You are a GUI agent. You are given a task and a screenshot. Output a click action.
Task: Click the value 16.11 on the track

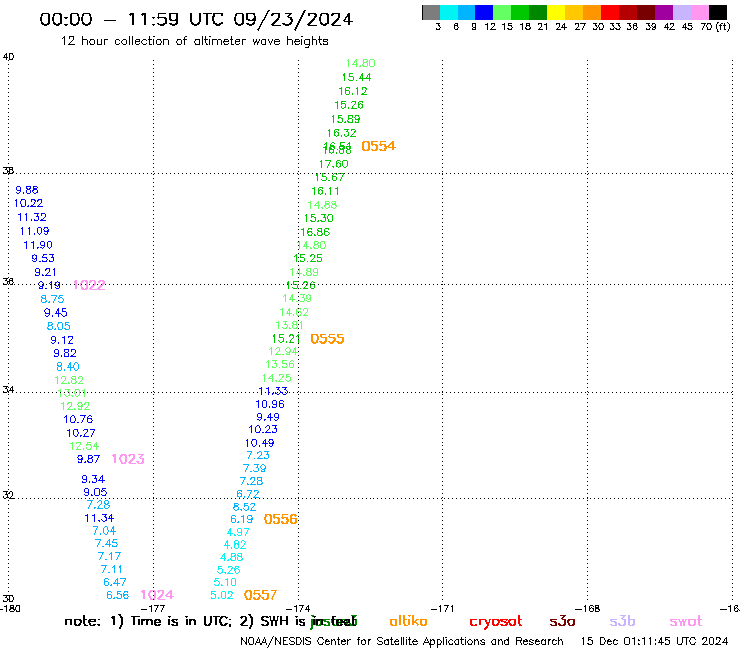325,191
